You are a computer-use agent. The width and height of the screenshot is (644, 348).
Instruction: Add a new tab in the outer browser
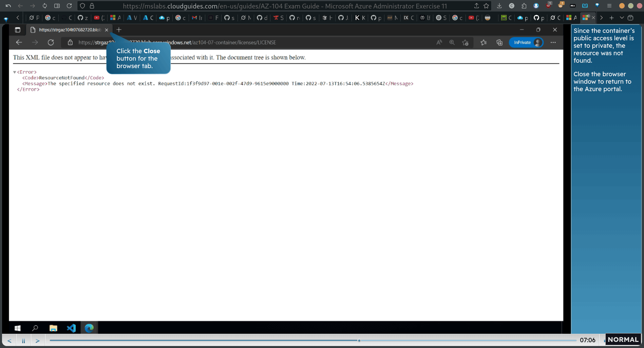point(612,18)
